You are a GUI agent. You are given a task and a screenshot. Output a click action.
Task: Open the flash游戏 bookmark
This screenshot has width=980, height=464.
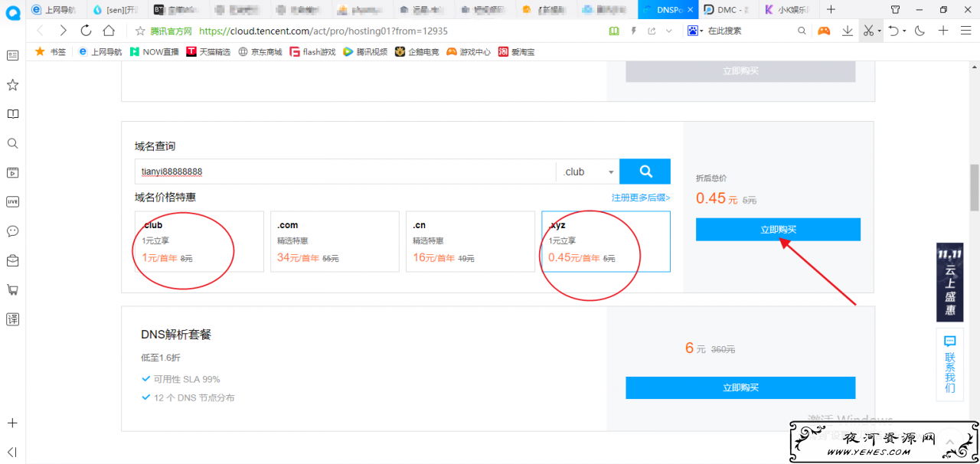[x=312, y=52]
